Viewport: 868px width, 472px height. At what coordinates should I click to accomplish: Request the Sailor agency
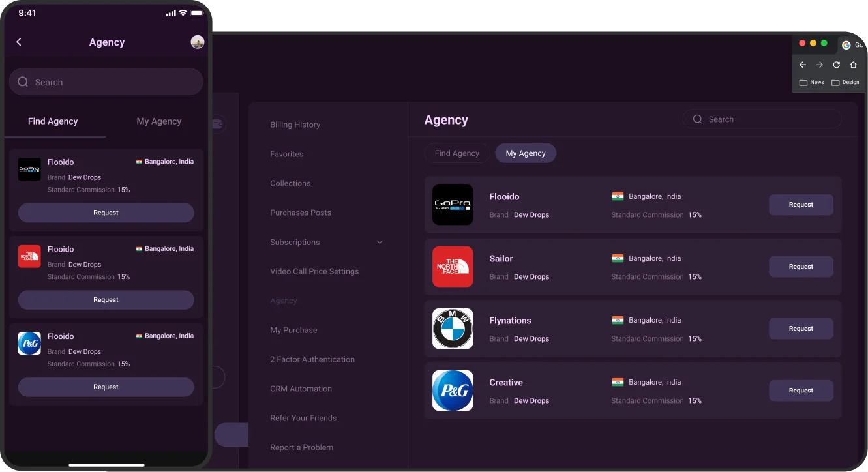pos(801,267)
